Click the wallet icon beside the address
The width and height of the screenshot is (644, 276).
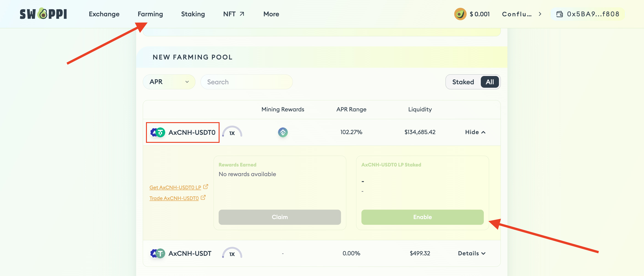point(559,14)
